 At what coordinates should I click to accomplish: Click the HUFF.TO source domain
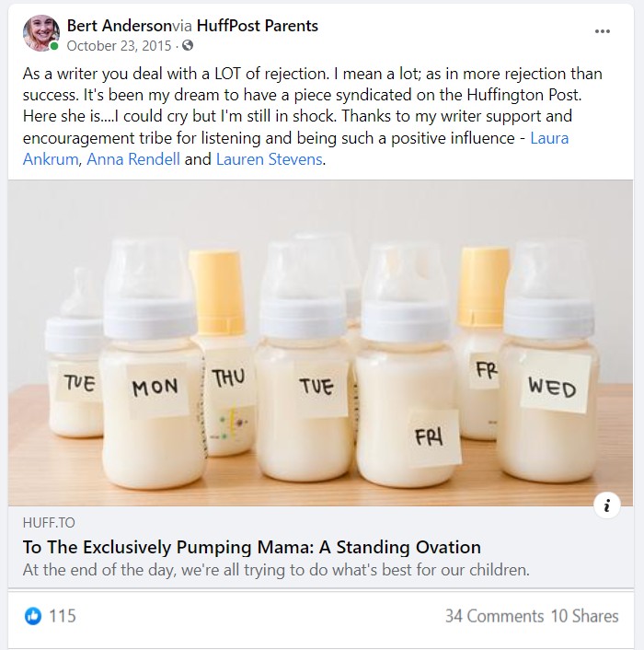[49, 523]
